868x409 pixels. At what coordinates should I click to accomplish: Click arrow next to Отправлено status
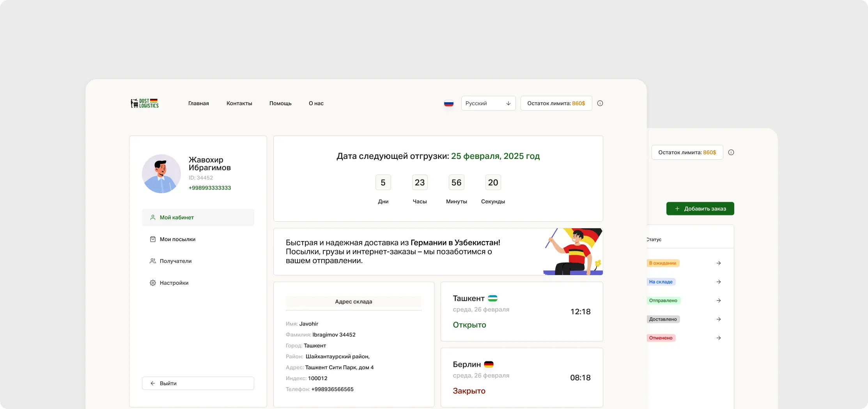tap(719, 301)
